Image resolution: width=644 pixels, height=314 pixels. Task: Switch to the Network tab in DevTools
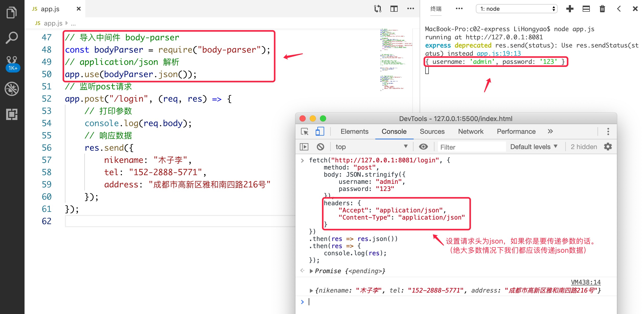click(470, 131)
